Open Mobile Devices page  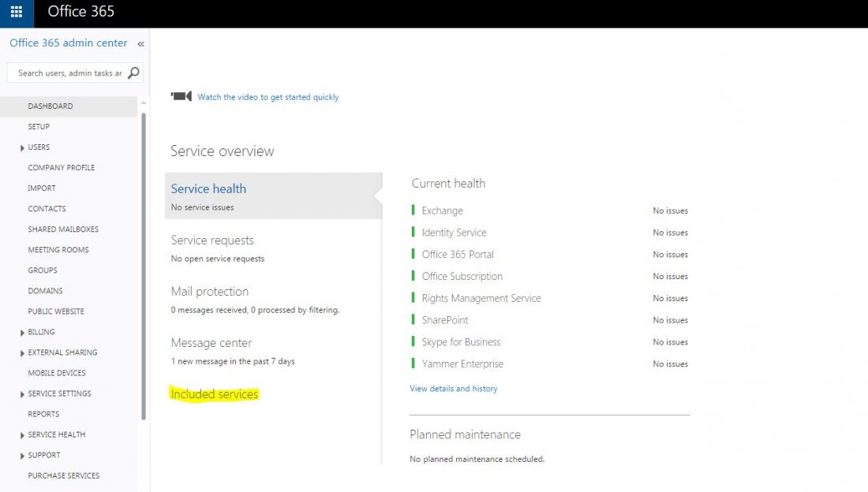pyautogui.click(x=57, y=373)
